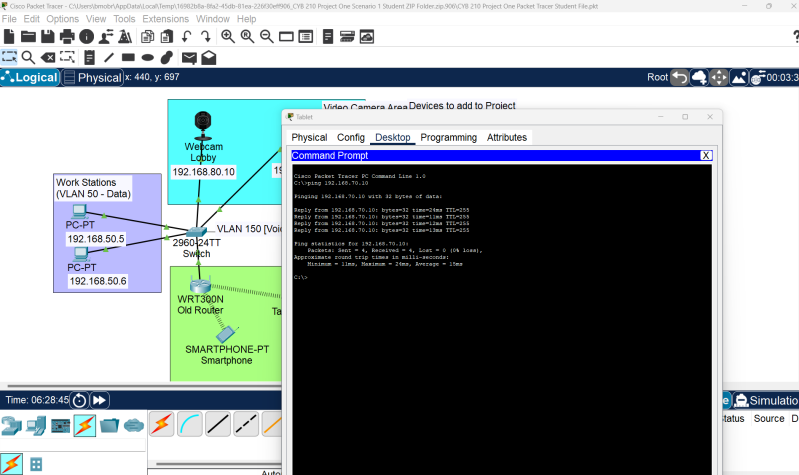Click the Fast Forward Time button
The image size is (799, 475).
(x=100, y=399)
